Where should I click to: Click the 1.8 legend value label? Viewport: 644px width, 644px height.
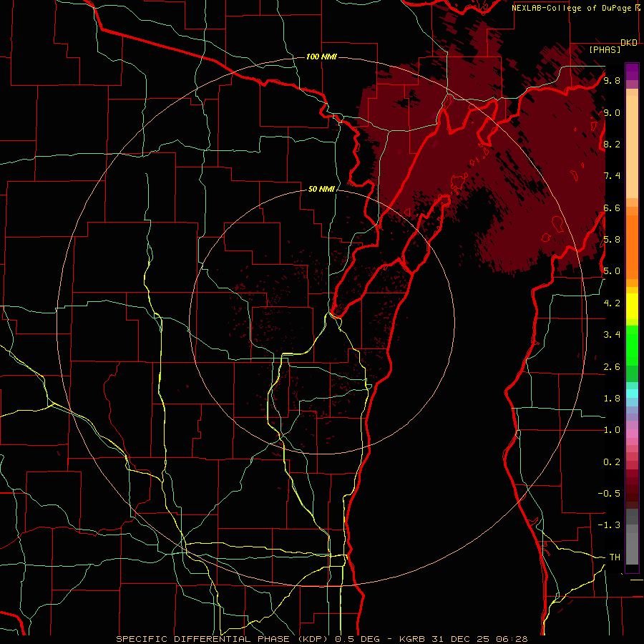point(612,399)
